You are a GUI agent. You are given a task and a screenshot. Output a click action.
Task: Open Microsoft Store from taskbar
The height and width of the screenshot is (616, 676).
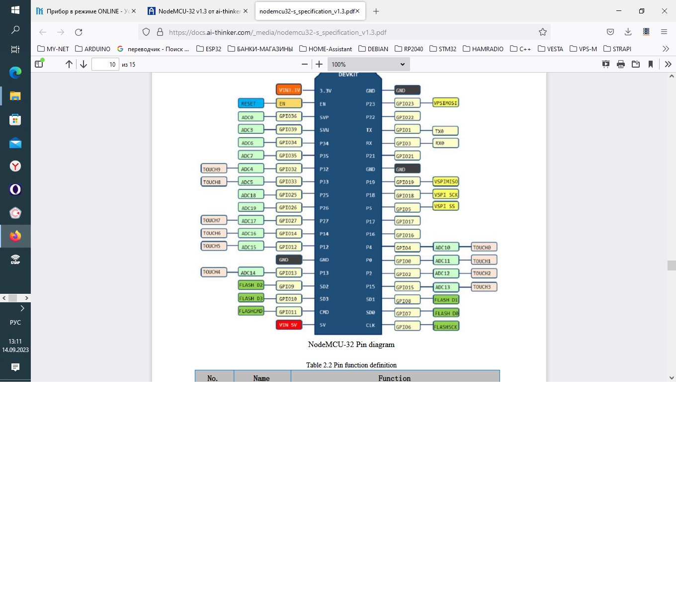click(15, 119)
